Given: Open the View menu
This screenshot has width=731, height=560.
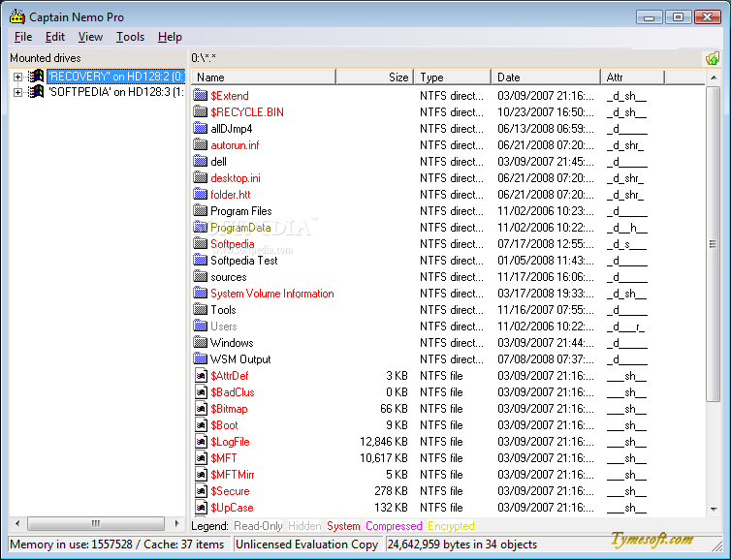Looking at the screenshot, I should [90, 37].
